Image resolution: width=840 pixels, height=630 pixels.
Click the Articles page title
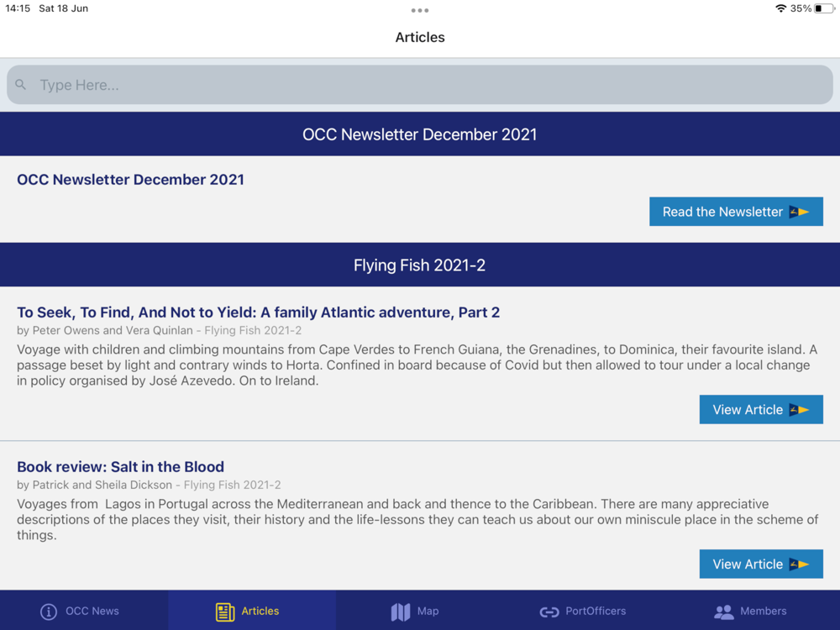pos(420,37)
